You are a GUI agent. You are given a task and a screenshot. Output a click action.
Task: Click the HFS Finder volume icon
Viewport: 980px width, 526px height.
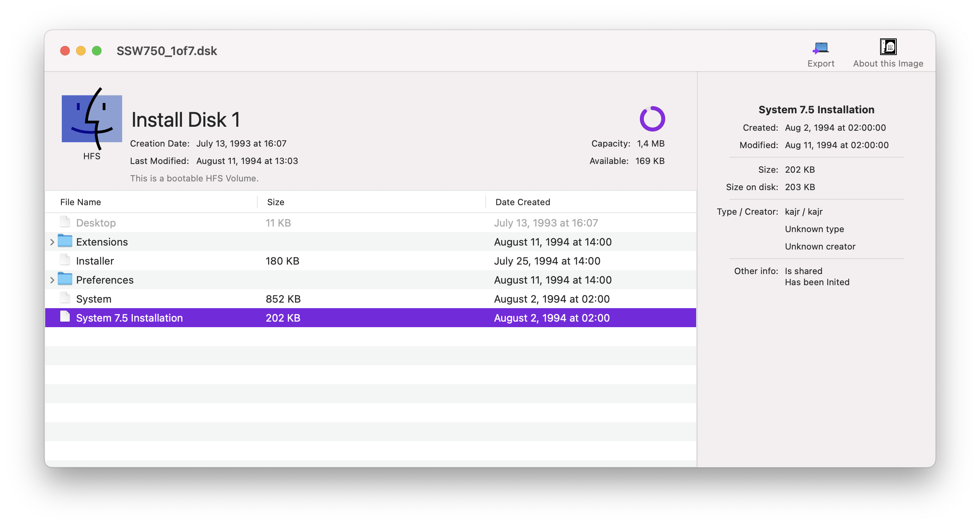[92, 119]
